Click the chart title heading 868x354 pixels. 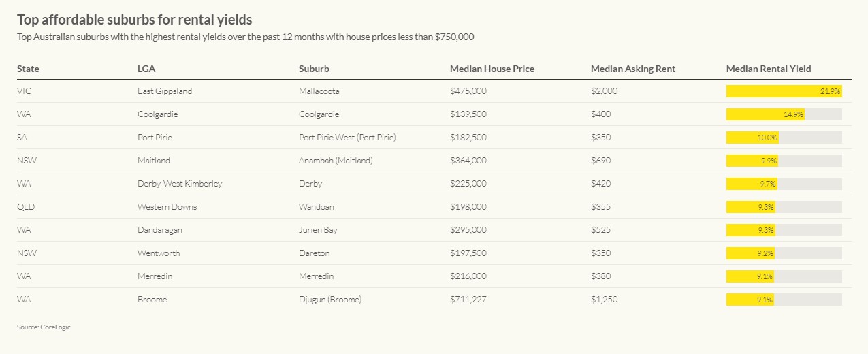[x=134, y=20]
